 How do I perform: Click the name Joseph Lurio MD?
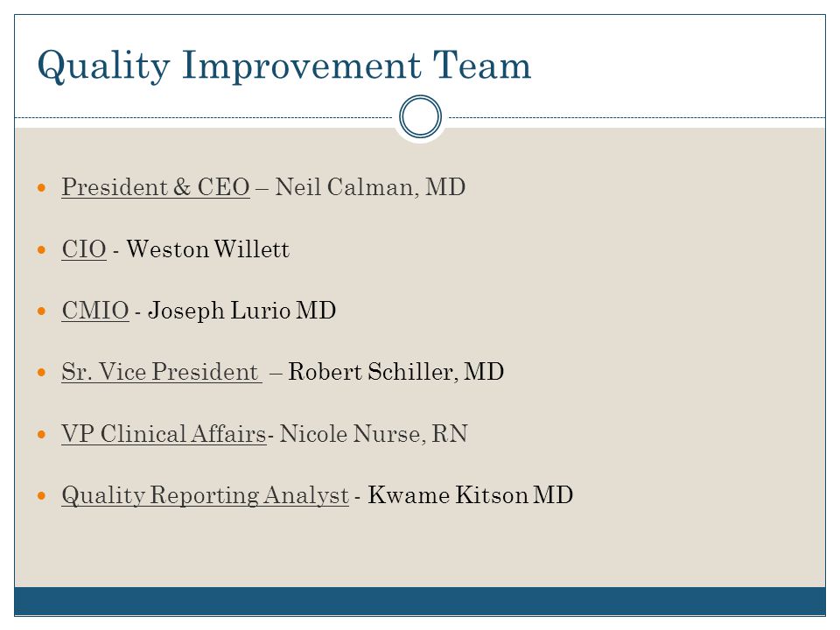[x=241, y=311]
